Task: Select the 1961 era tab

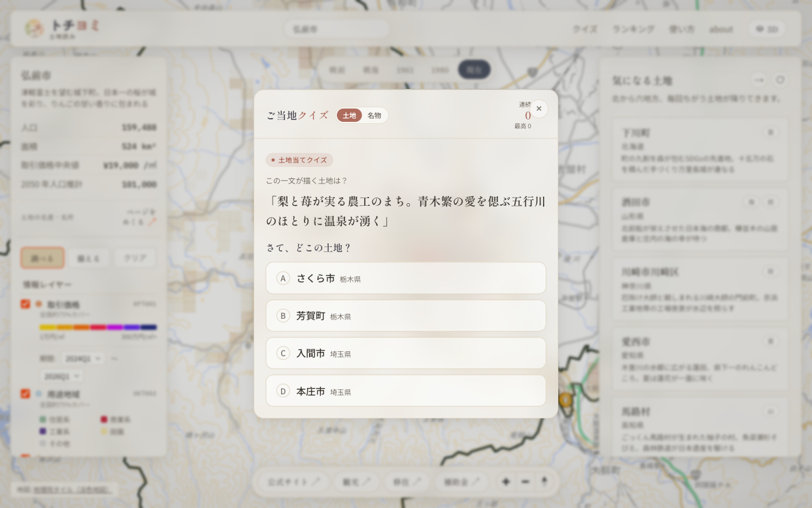Action: click(405, 70)
